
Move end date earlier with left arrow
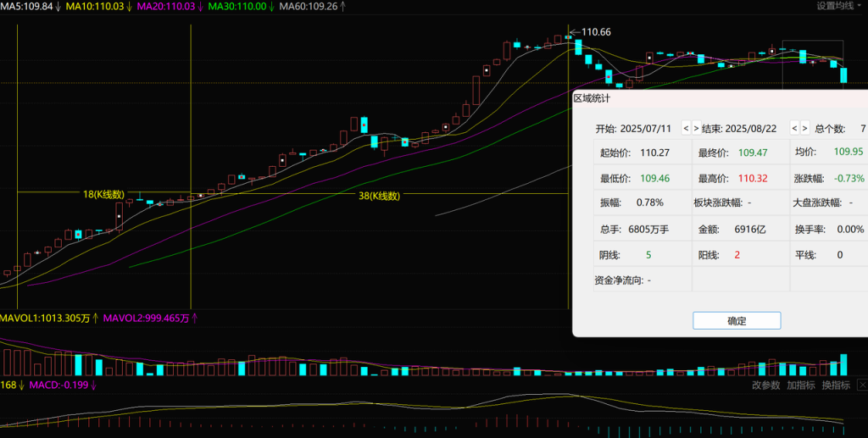(x=794, y=129)
